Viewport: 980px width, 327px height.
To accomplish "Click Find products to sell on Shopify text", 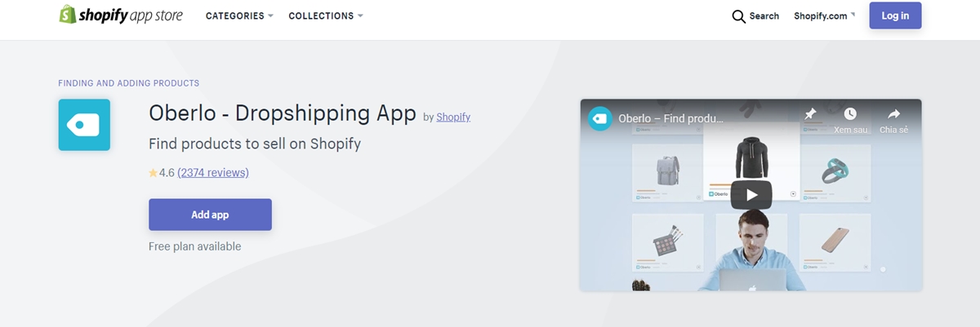I will pos(255,144).
